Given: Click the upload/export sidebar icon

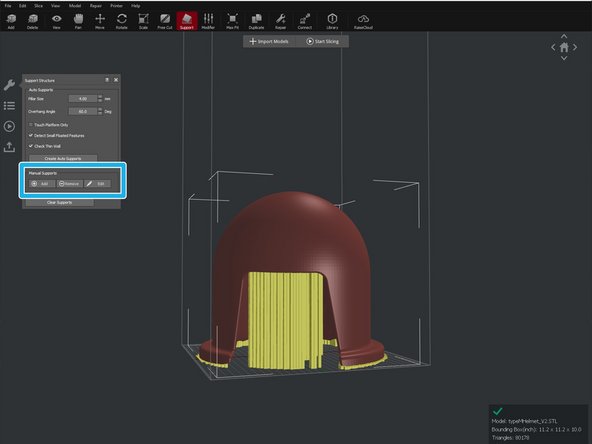Looking at the screenshot, I should [x=9, y=147].
